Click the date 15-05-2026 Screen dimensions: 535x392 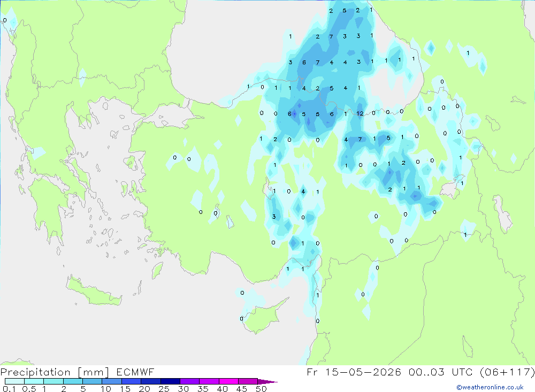pyautogui.click(x=363, y=372)
